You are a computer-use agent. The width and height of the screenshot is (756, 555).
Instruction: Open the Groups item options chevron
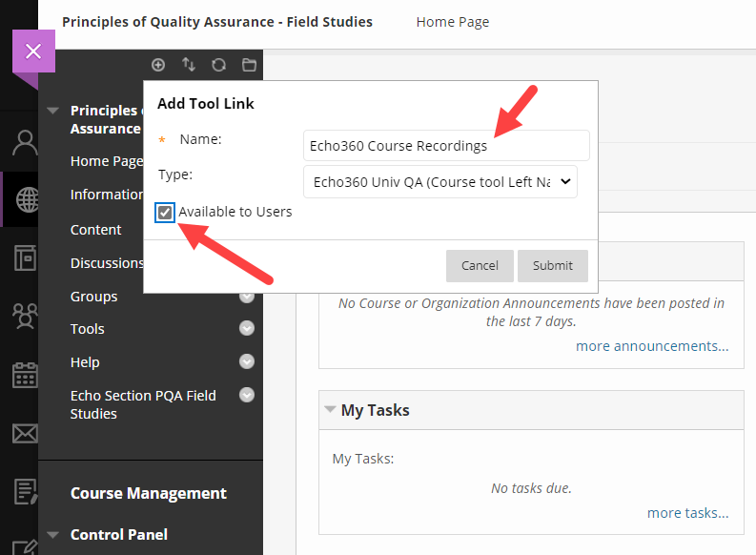[x=247, y=296]
